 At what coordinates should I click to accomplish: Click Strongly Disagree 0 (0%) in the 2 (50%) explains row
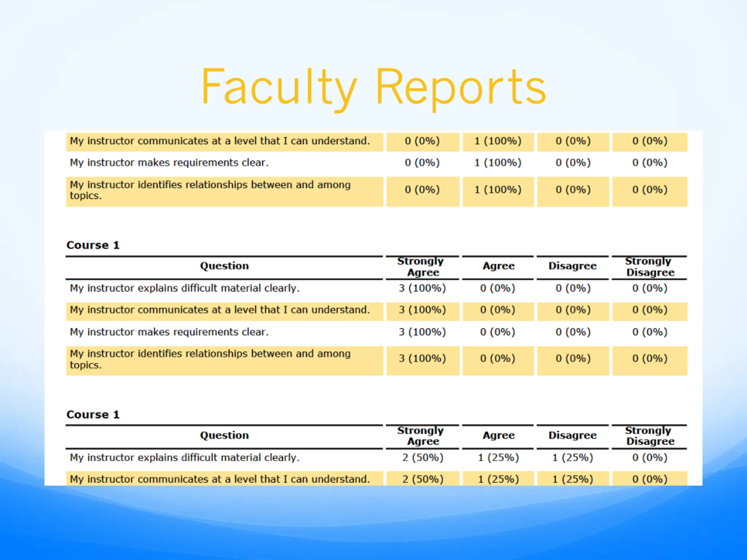tap(650, 458)
